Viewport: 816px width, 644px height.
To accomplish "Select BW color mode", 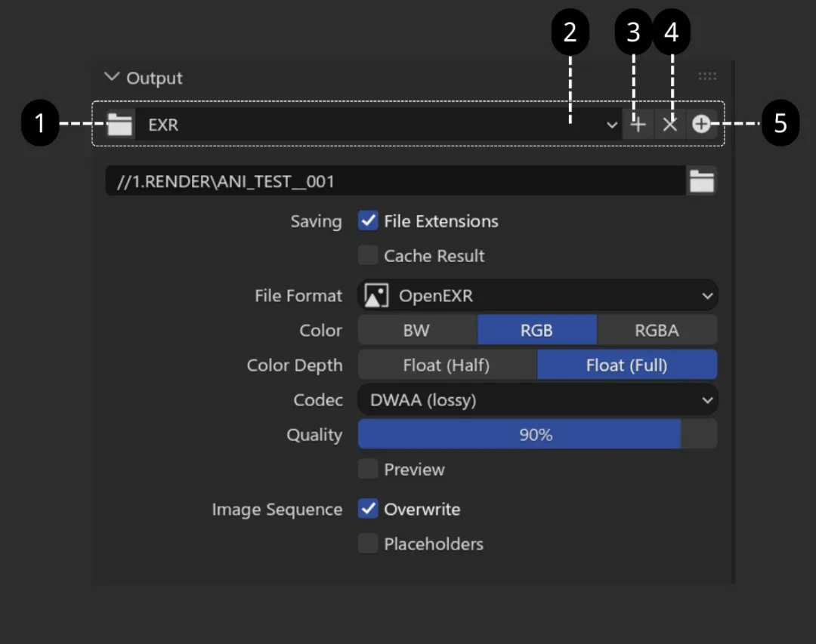I will point(416,331).
